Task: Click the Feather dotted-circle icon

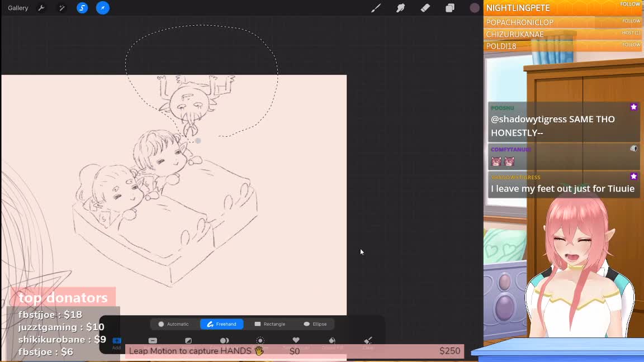Action: point(261,340)
